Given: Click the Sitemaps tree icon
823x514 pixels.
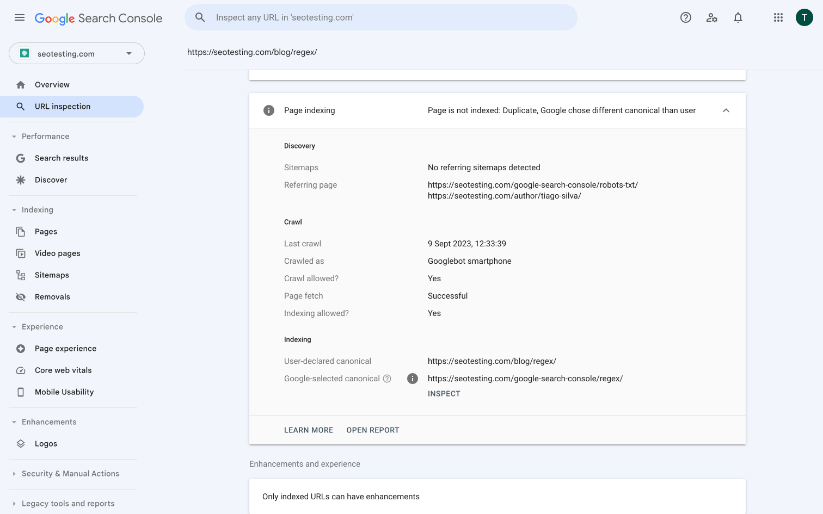Looking at the screenshot, I should point(20,275).
